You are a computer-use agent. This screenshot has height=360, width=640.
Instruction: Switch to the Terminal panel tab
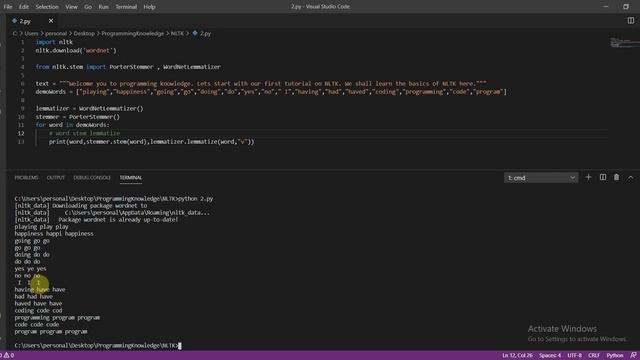click(x=131, y=178)
